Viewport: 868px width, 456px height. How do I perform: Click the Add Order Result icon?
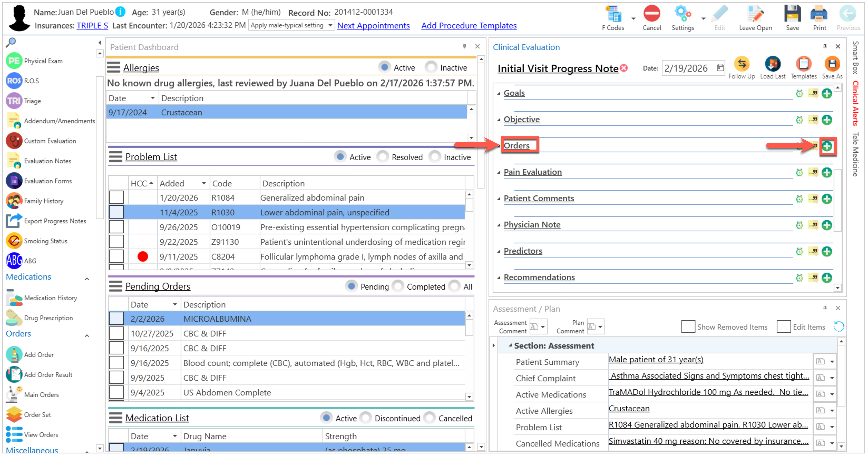coord(14,375)
